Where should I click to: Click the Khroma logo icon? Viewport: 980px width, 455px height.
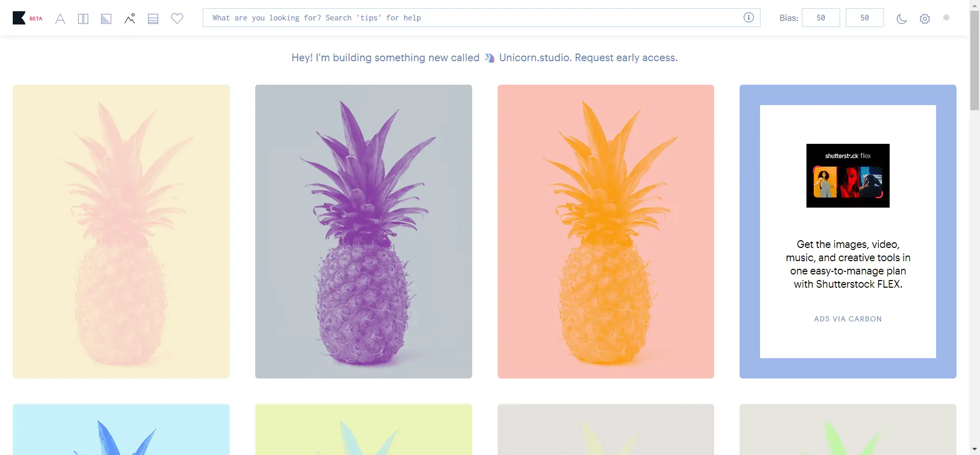pos(19,18)
